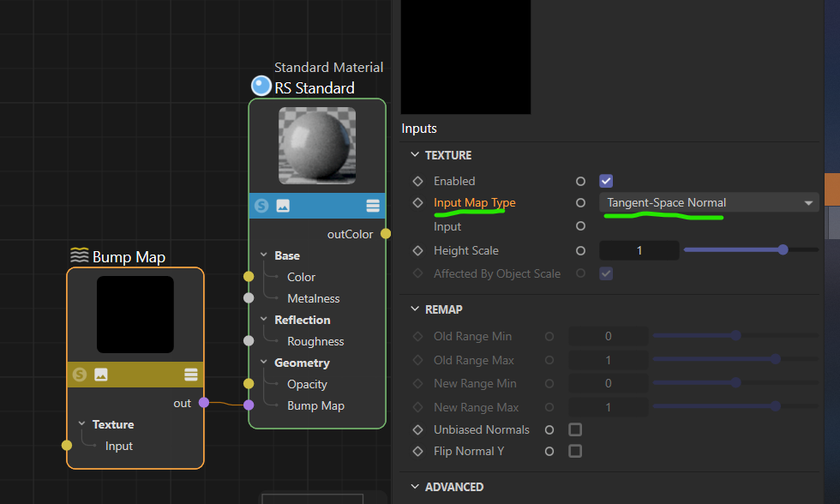Collapse the TEXTURE section
The width and height of the screenshot is (840, 504).
(415, 155)
